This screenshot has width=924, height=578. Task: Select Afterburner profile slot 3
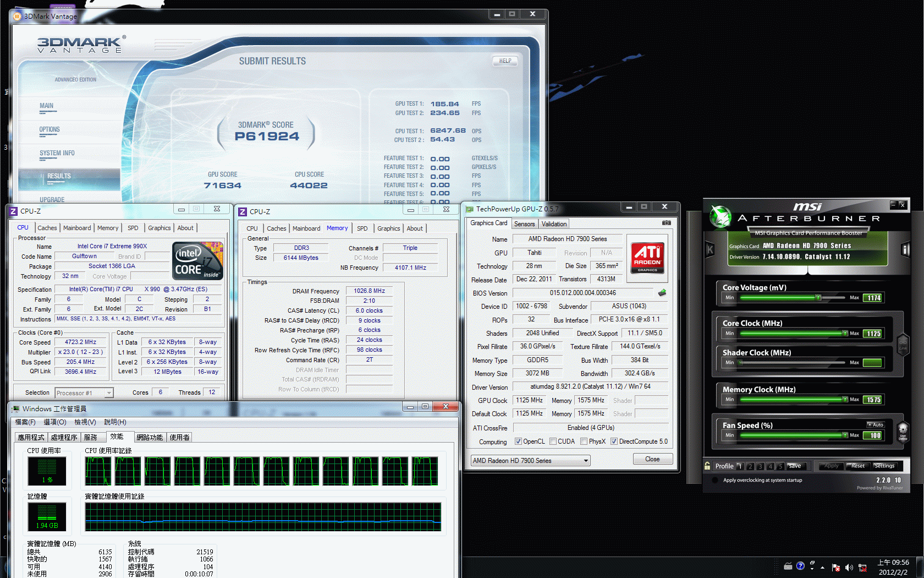pos(760,466)
